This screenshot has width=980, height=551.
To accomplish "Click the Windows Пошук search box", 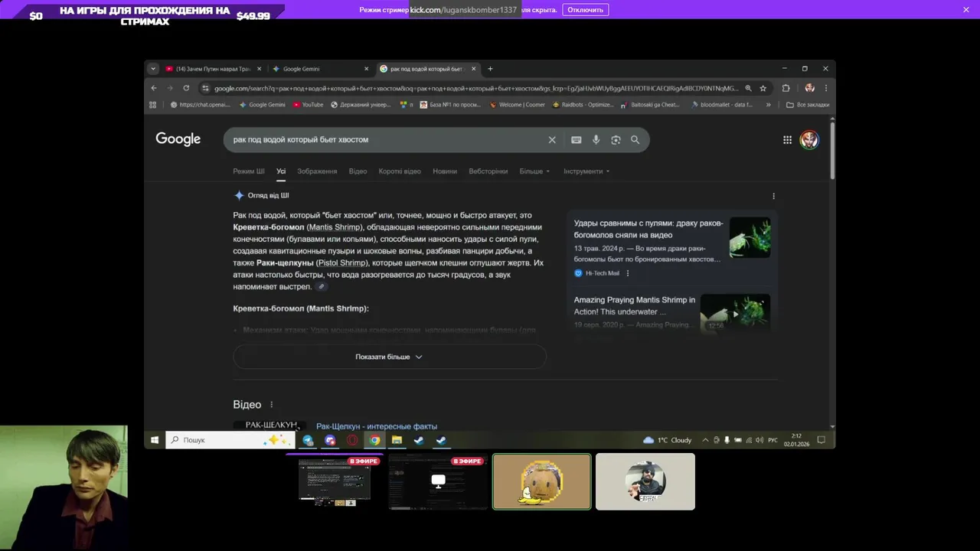I will [x=230, y=440].
